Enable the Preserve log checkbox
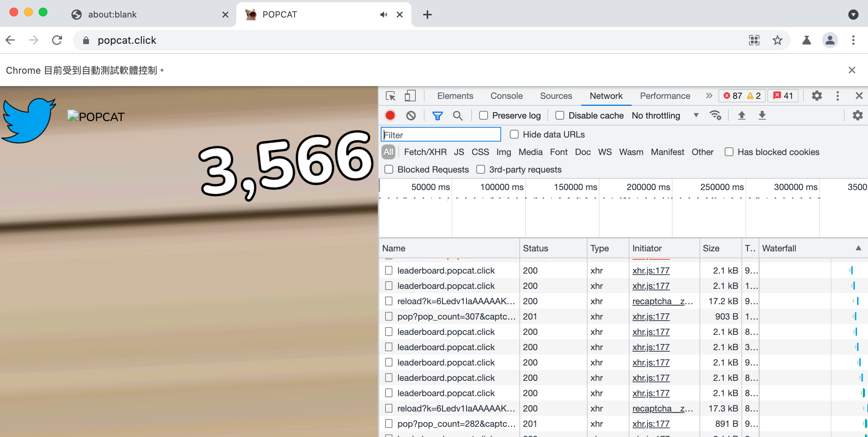868x437 pixels. pos(484,116)
